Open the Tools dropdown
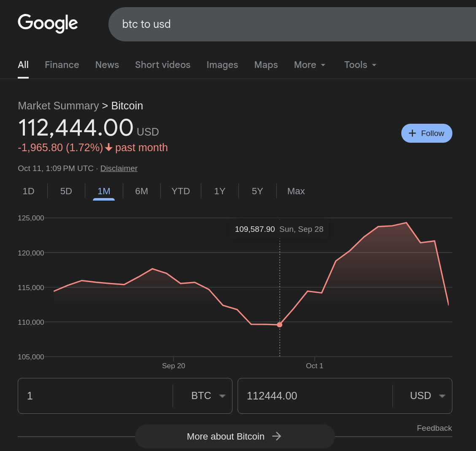This screenshot has width=476, height=451. click(x=360, y=65)
